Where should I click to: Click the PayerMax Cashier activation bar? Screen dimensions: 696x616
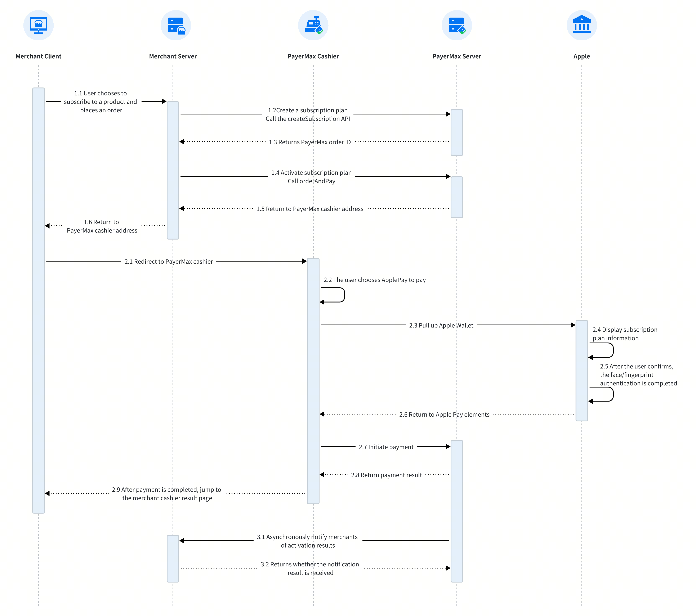click(x=313, y=381)
